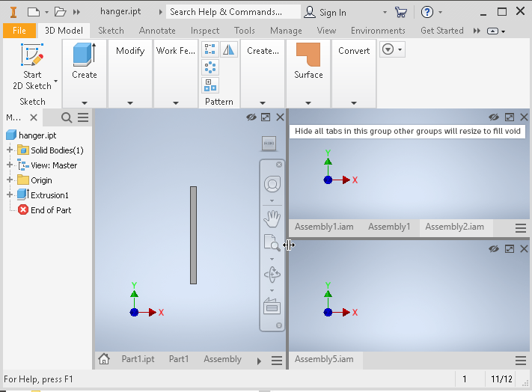
Task: Select the Free Orbit tool
Action: click(x=272, y=275)
